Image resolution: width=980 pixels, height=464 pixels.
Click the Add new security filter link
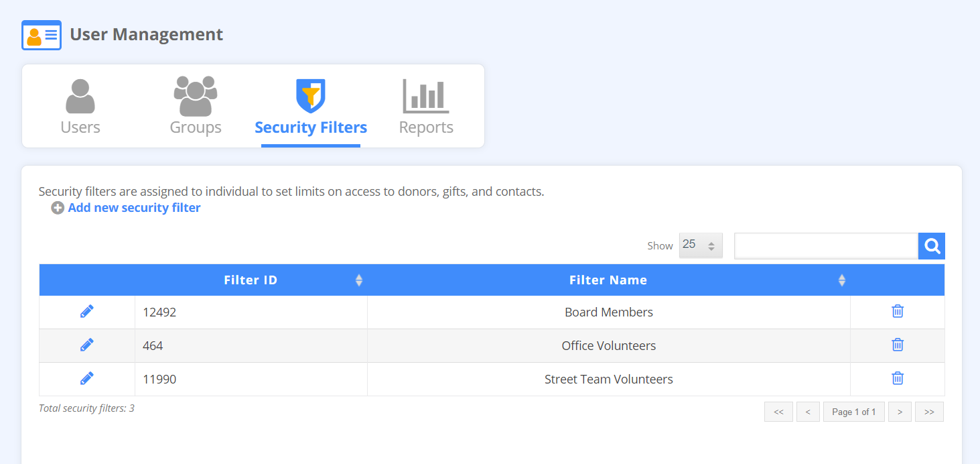tap(134, 208)
